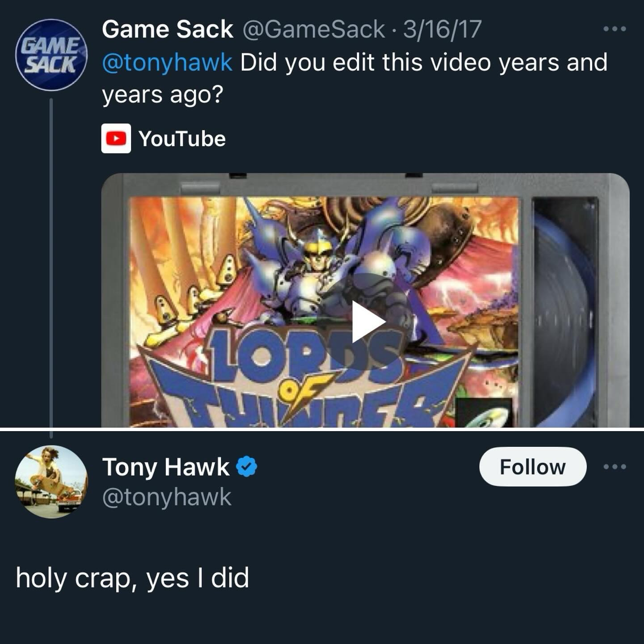
Task: Click the YouTube logo icon
Action: click(x=116, y=139)
